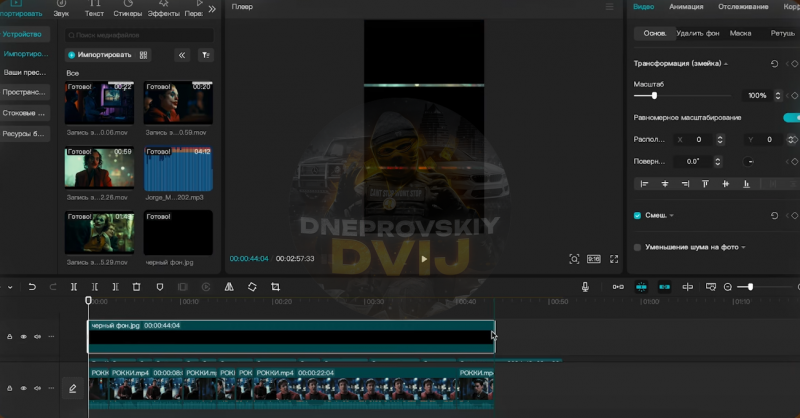This screenshot has height=418, width=800.
Task: Split the clip at the playhead
Action: pyautogui.click(x=74, y=287)
